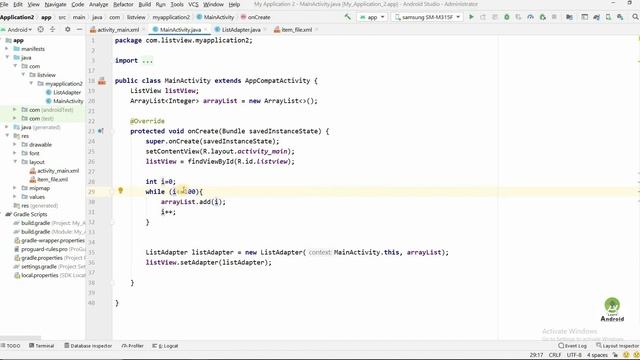Open the Refactor menu
This screenshot has width=640, height=360.
pos(123,4)
